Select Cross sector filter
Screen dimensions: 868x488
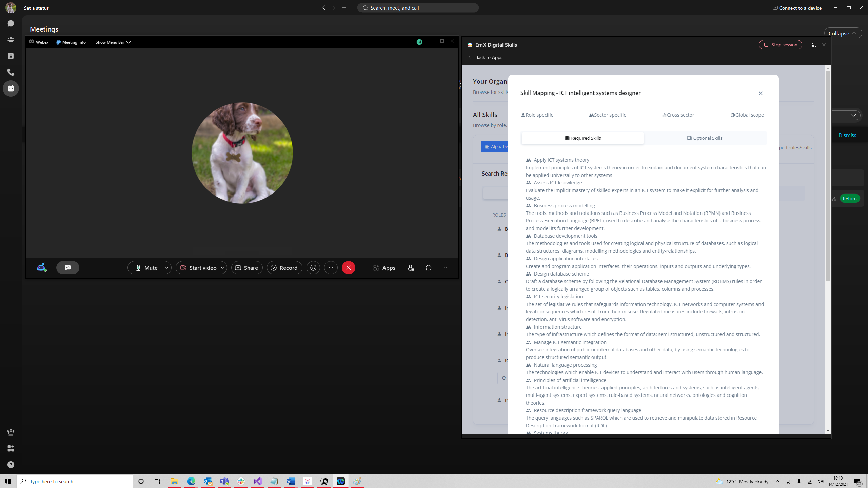(678, 115)
